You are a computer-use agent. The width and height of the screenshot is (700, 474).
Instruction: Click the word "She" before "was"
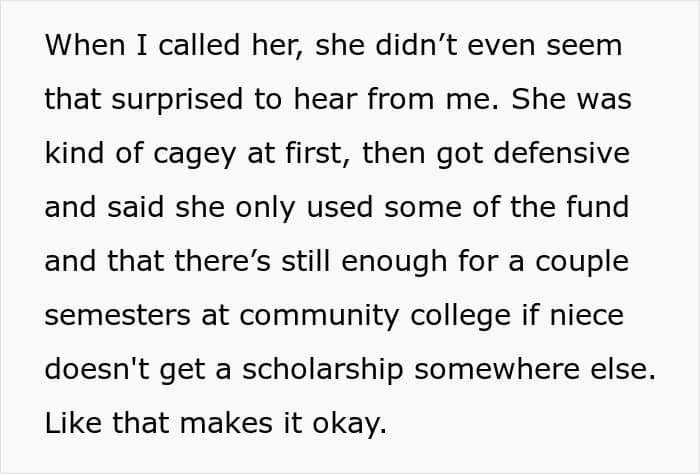tap(538, 99)
